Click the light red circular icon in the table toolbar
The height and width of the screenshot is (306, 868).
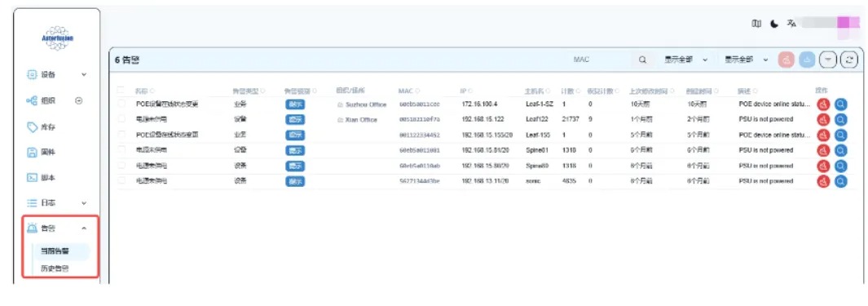pos(786,60)
